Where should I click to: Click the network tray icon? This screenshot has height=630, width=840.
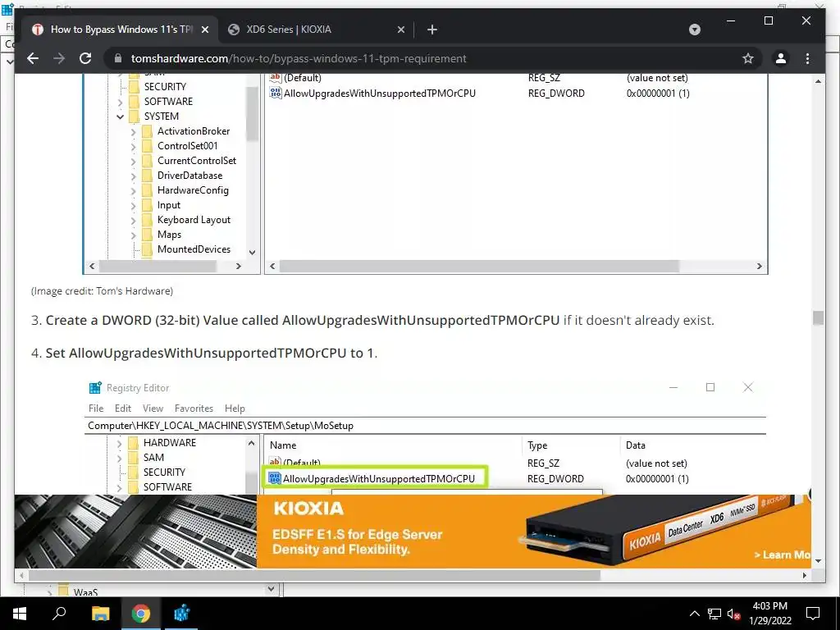point(714,614)
